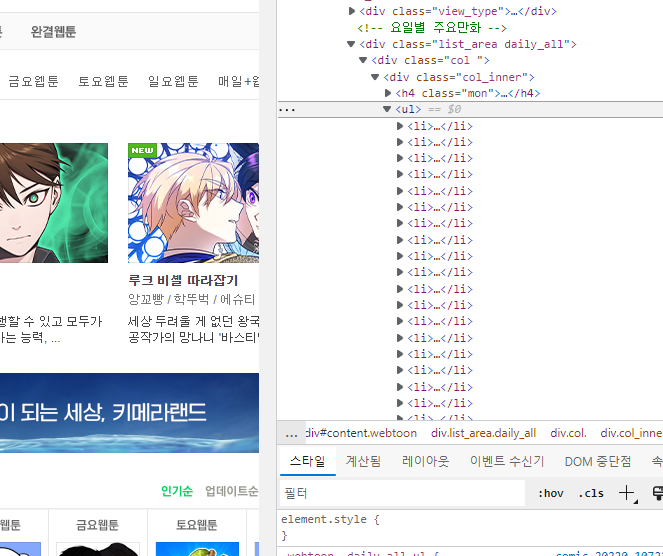The image size is (663, 556).
Task: Open the 일요웹툰 weekday tab
Action: tap(173, 81)
